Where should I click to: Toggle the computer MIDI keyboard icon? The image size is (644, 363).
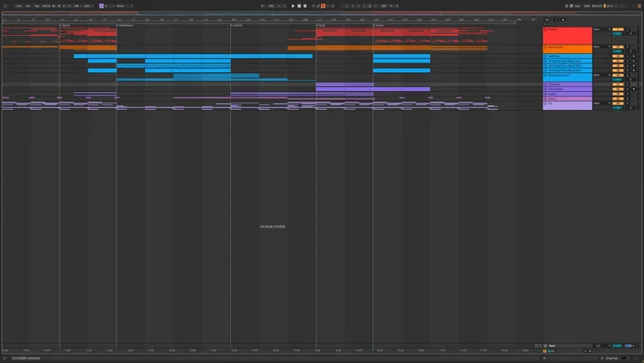tap(571, 6)
